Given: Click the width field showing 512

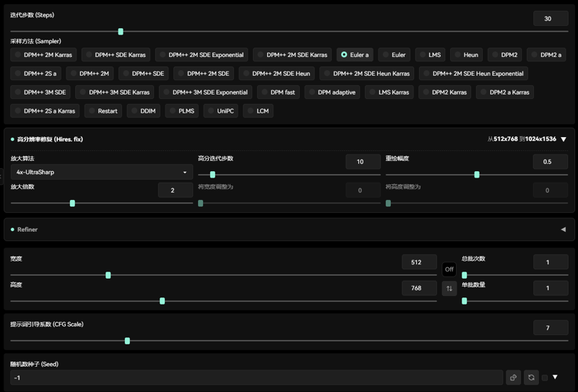Looking at the screenshot, I should pos(419,262).
